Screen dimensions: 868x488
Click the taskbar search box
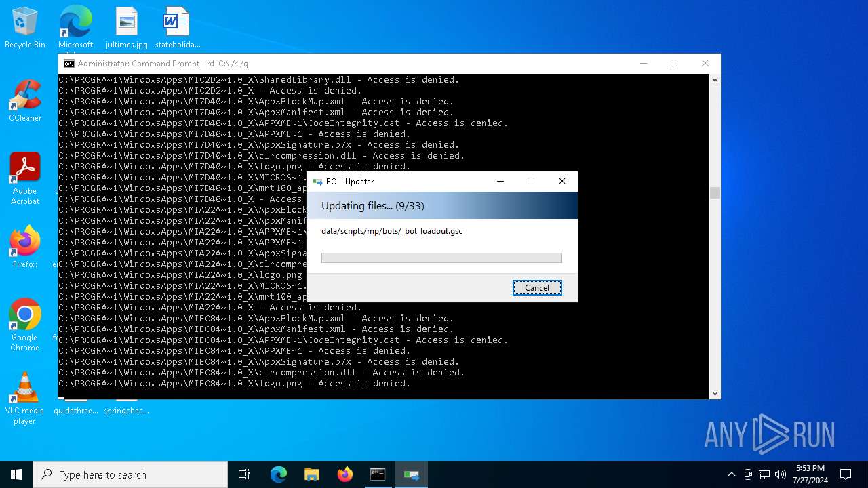tap(130, 474)
